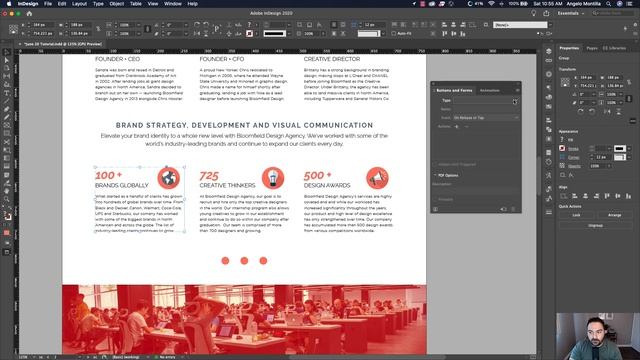Collapse the PDF Options section
Viewport: 640px width, 360px height.
tap(435, 175)
